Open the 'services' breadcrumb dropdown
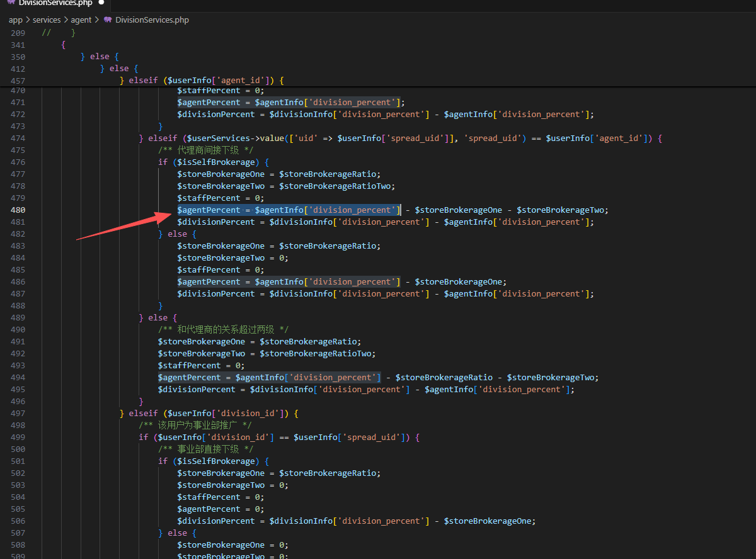756x559 pixels. tap(47, 20)
